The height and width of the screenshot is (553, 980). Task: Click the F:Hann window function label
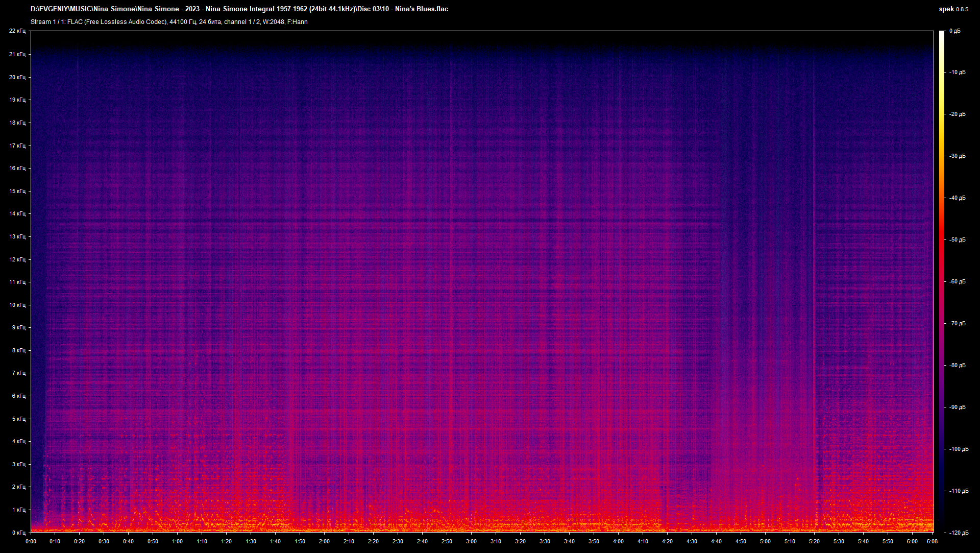click(298, 22)
